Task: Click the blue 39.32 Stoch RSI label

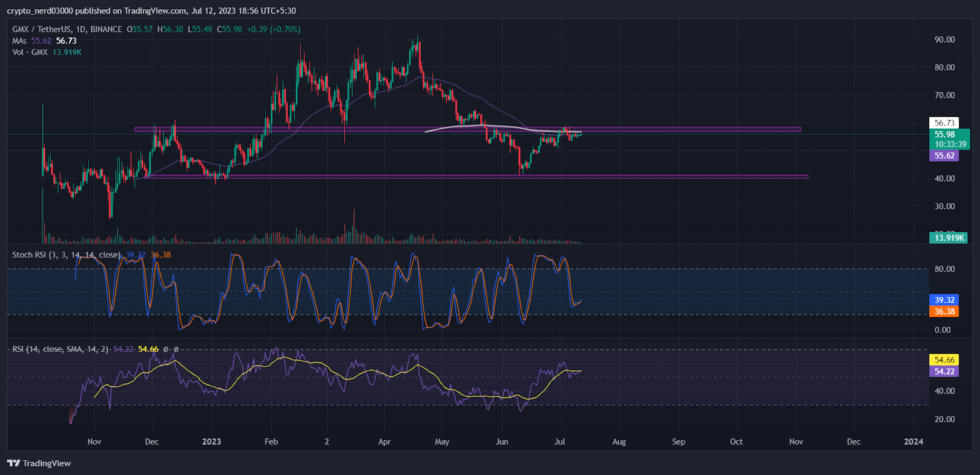Action: (944, 300)
